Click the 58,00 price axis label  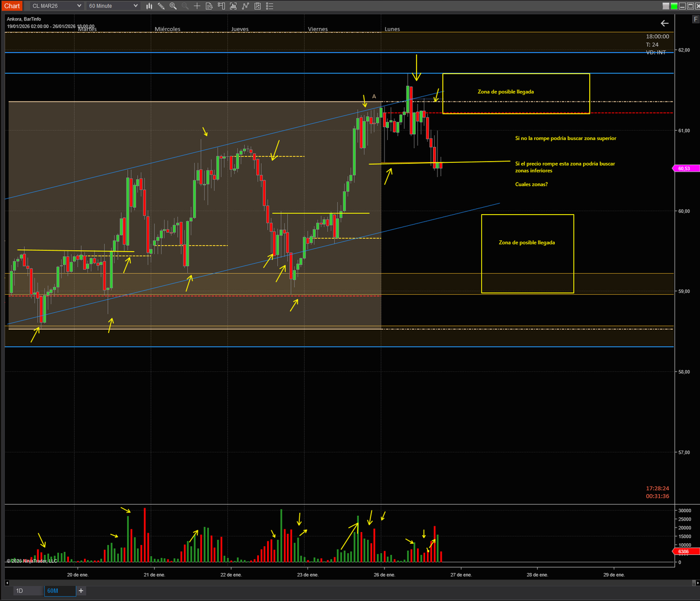tap(684, 372)
